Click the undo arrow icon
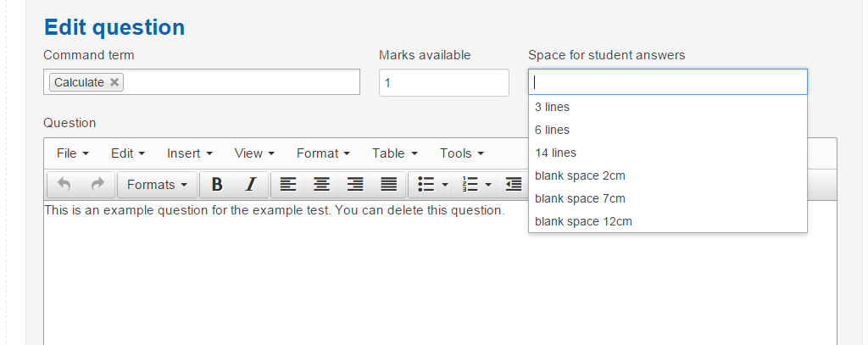This screenshot has height=345, width=868. tap(64, 185)
